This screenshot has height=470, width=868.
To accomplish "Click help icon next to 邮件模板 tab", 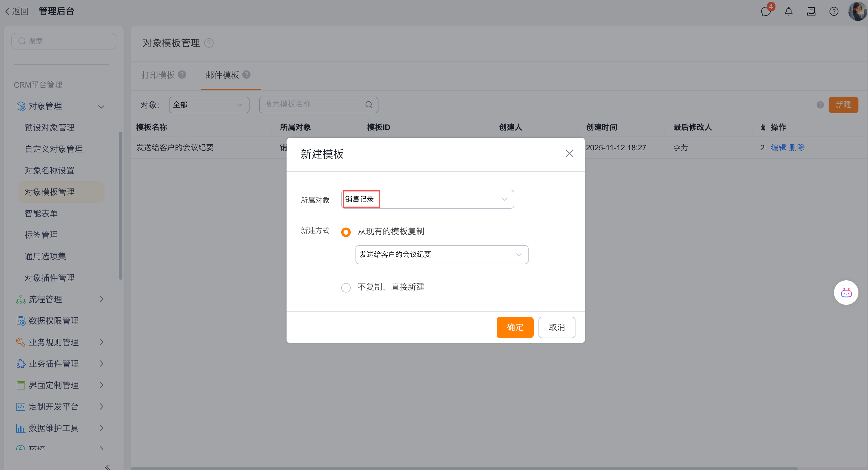I will coord(246,74).
